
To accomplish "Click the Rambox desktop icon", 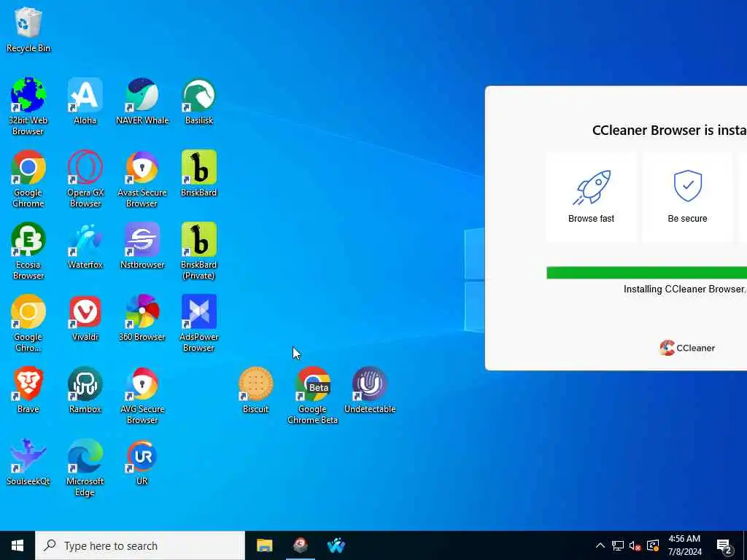I will click(85, 391).
